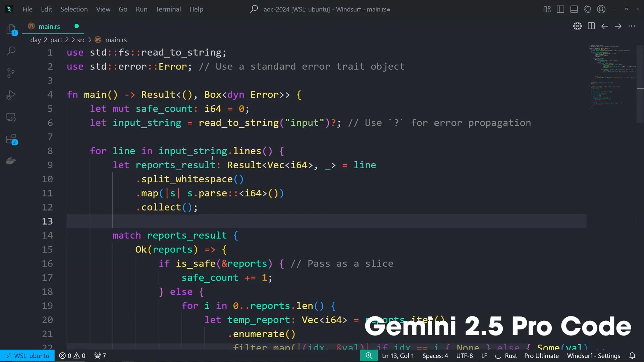This screenshot has height=362, width=644.
Task: Open notifications bell icon
Action: pyautogui.click(x=632, y=356)
